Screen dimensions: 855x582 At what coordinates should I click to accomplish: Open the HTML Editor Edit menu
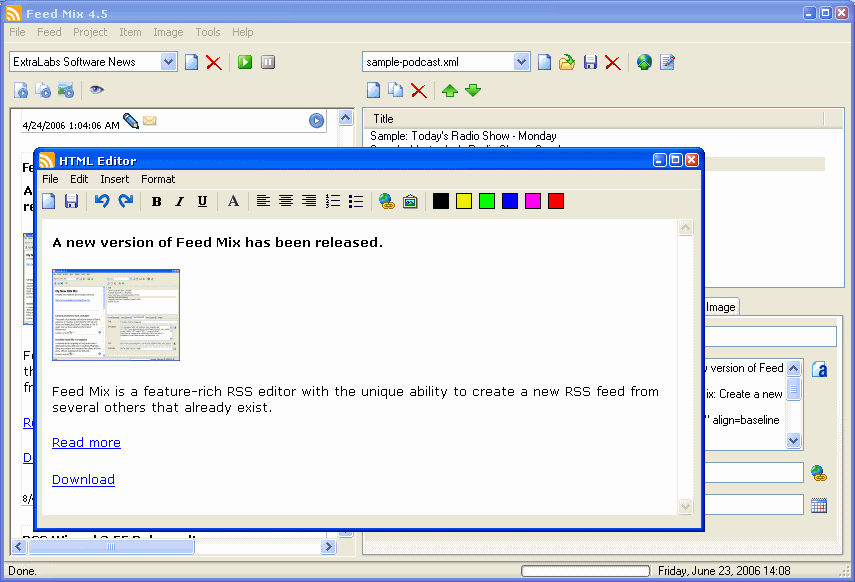(79, 179)
